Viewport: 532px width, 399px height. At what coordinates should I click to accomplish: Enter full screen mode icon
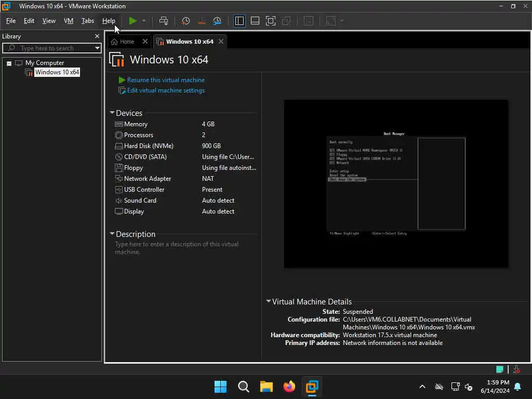pyautogui.click(x=270, y=21)
